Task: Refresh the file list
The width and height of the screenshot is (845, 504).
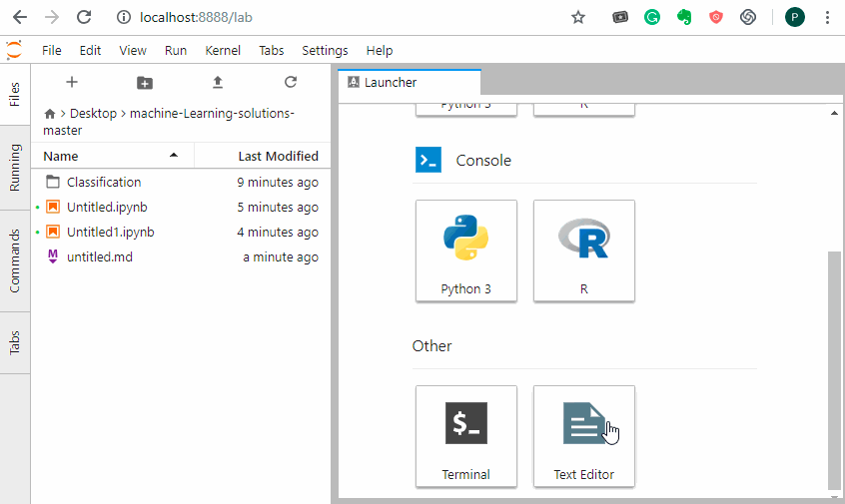Action: [x=291, y=82]
